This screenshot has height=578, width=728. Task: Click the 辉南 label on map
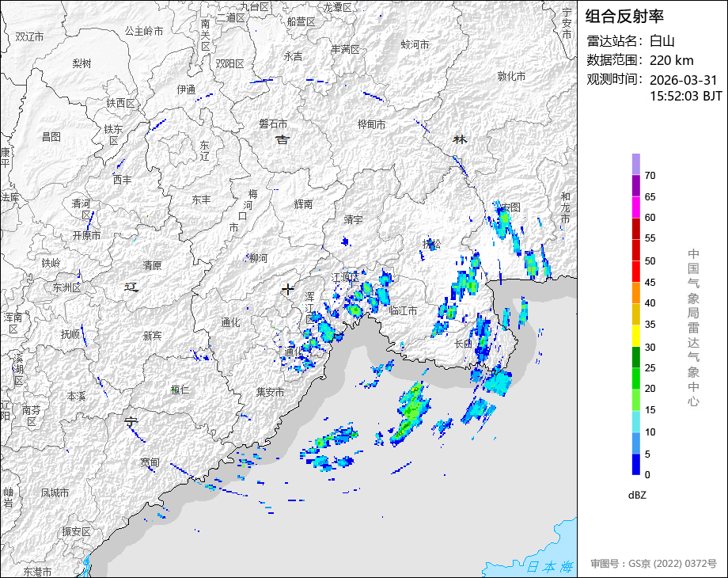click(303, 204)
